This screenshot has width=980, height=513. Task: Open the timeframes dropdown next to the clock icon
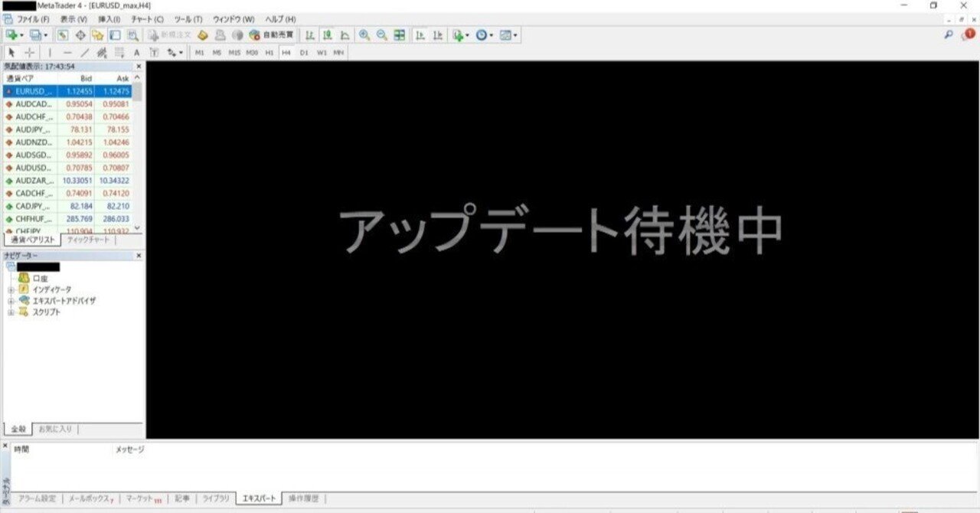(492, 35)
